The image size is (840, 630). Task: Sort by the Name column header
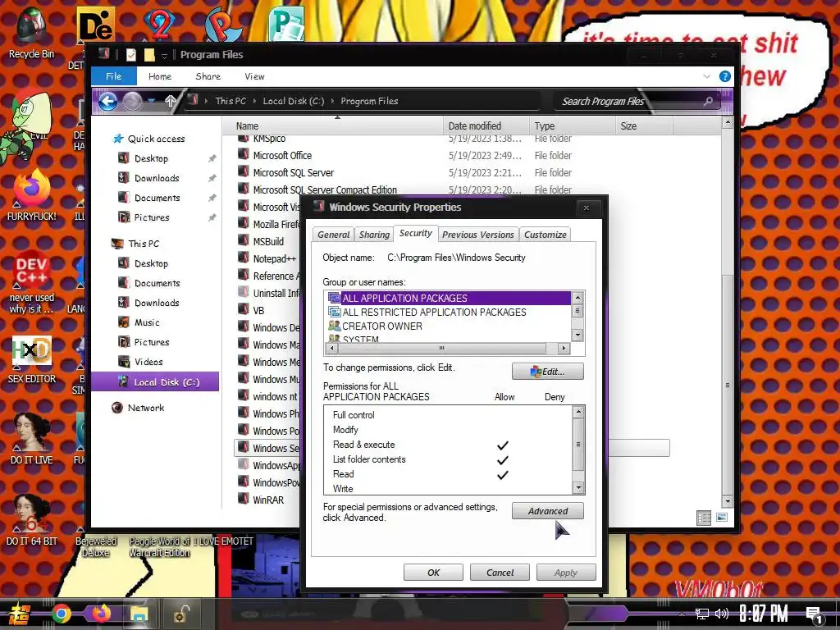pos(333,126)
